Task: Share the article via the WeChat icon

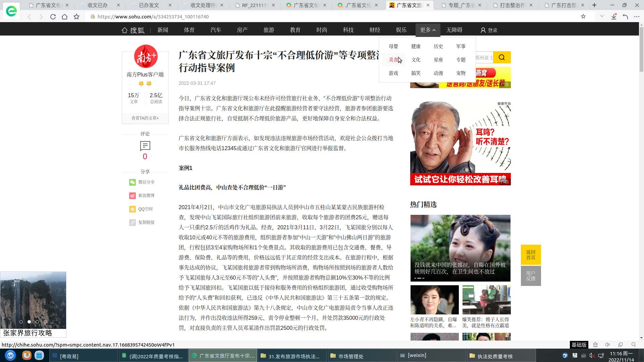Action: pyautogui.click(x=132, y=182)
